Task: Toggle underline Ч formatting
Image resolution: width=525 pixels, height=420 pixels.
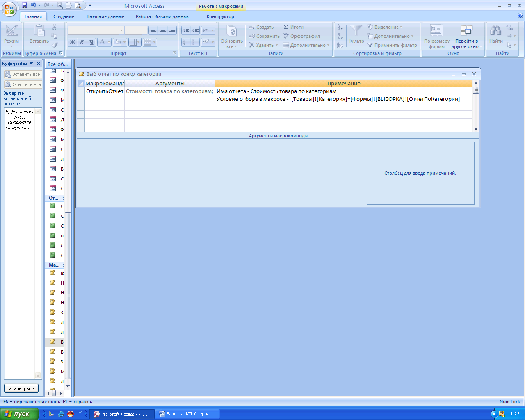Action: point(91,42)
